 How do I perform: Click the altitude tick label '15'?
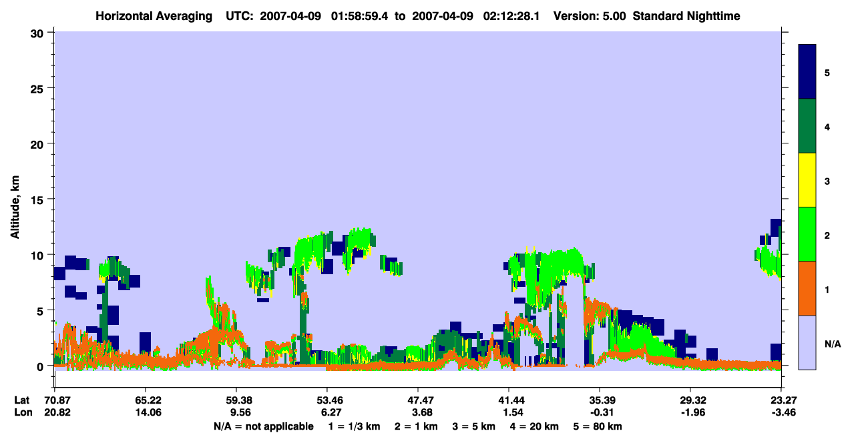click(x=39, y=199)
